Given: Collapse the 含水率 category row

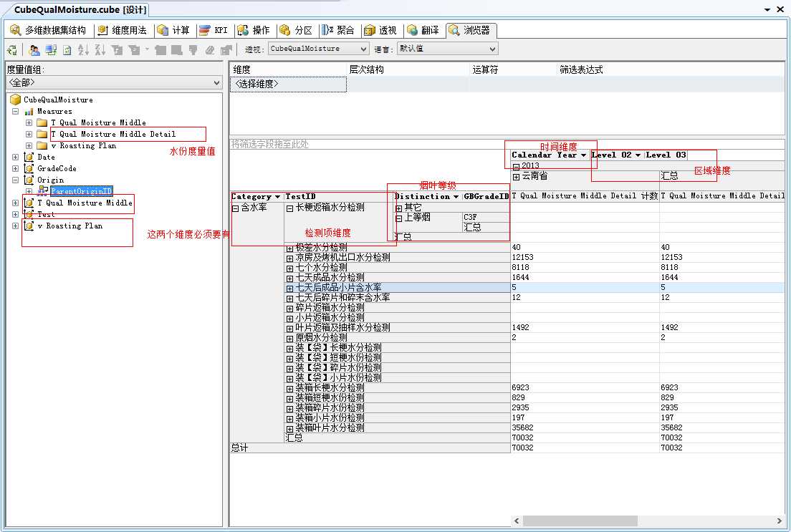Looking at the screenshot, I should click(236, 208).
